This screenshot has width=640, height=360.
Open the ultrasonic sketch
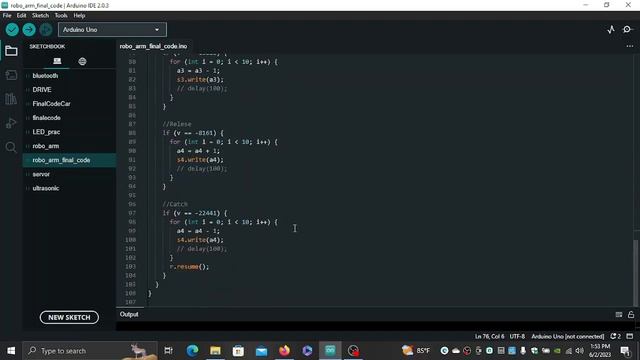(x=46, y=188)
